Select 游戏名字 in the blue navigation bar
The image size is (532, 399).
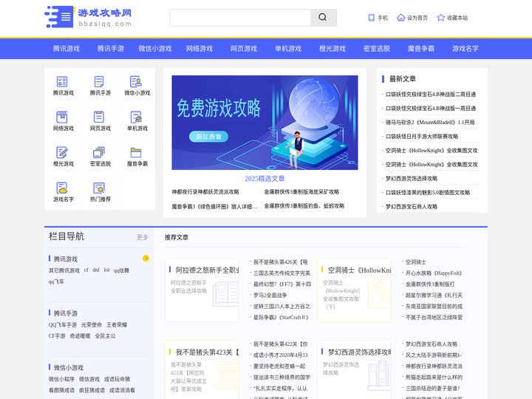pos(465,49)
